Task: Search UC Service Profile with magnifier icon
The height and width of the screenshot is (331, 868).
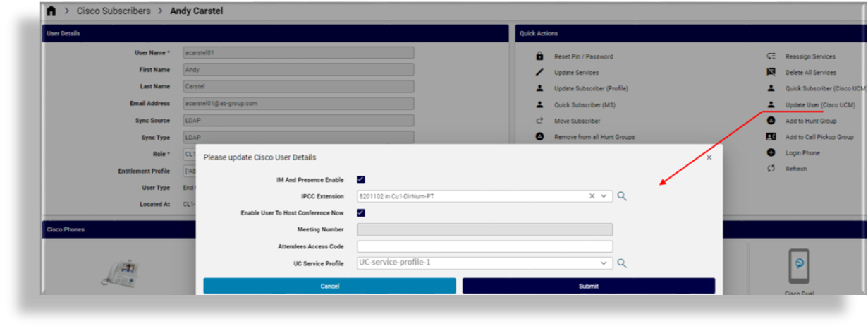Action: pos(622,263)
